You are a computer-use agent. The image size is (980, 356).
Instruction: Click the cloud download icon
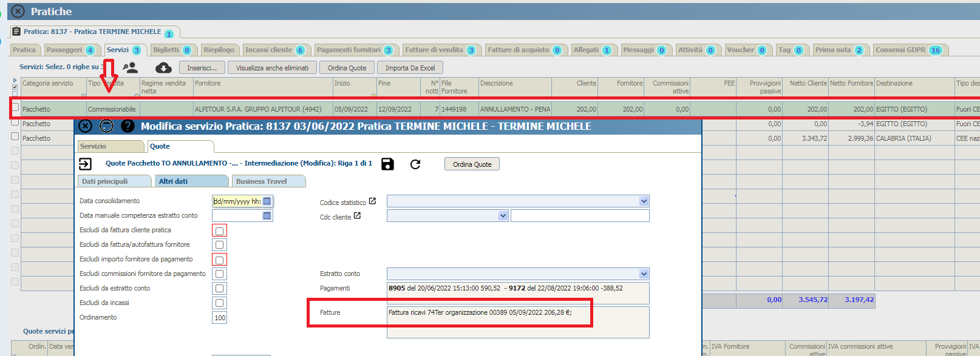point(163,68)
